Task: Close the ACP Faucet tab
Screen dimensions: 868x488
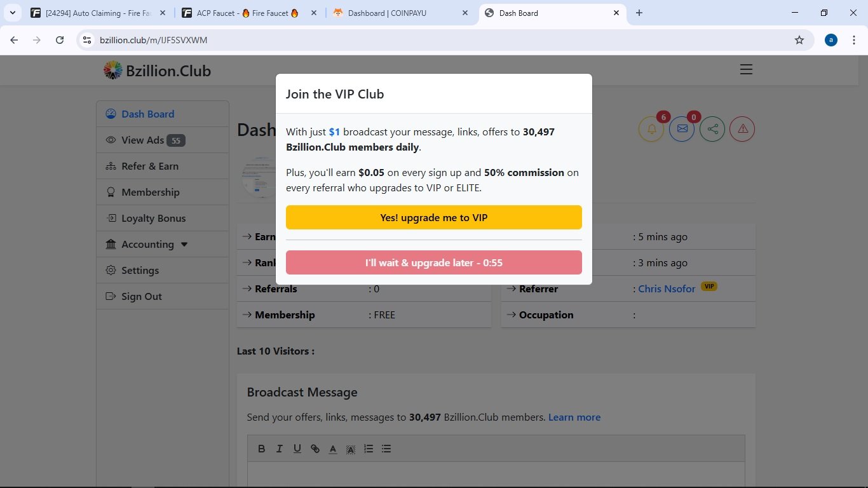Action: [x=314, y=13]
